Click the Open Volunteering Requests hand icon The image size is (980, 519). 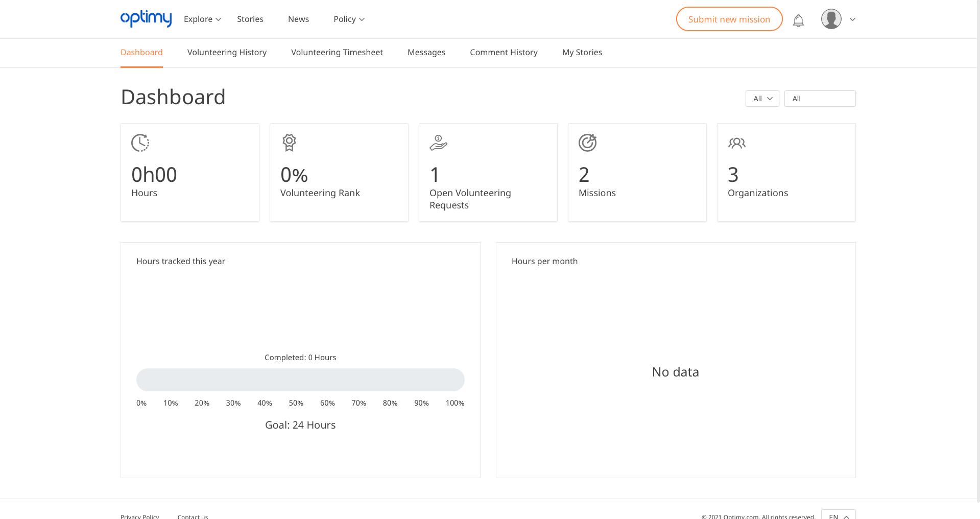coord(438,143)
